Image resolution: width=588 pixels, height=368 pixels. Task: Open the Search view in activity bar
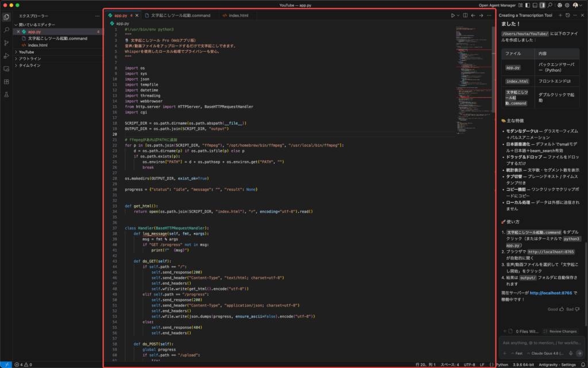(6, 29)
